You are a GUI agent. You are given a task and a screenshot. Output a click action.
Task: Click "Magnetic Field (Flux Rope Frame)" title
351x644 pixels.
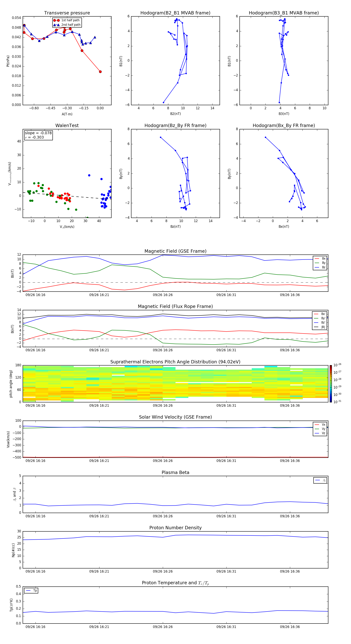[175, 307]
